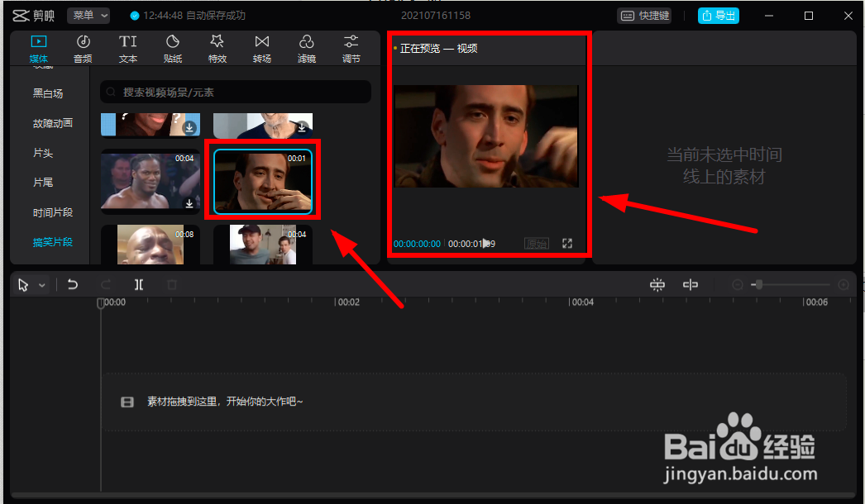The width and height of the screenshot is (865, 504).
Task: Select the 搞笑片段 category
Action: click(52, 241)
